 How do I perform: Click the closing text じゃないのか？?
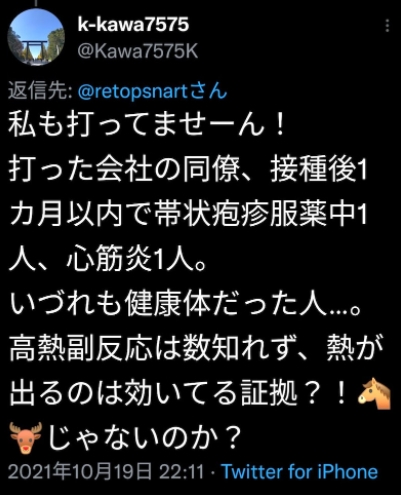coord(145,438)
